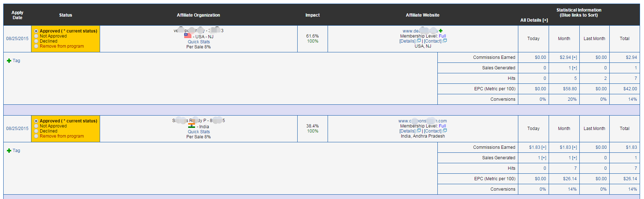644x199 pixels.
Task: Sort by Last Month in second stats block
Action: point(594,129)
